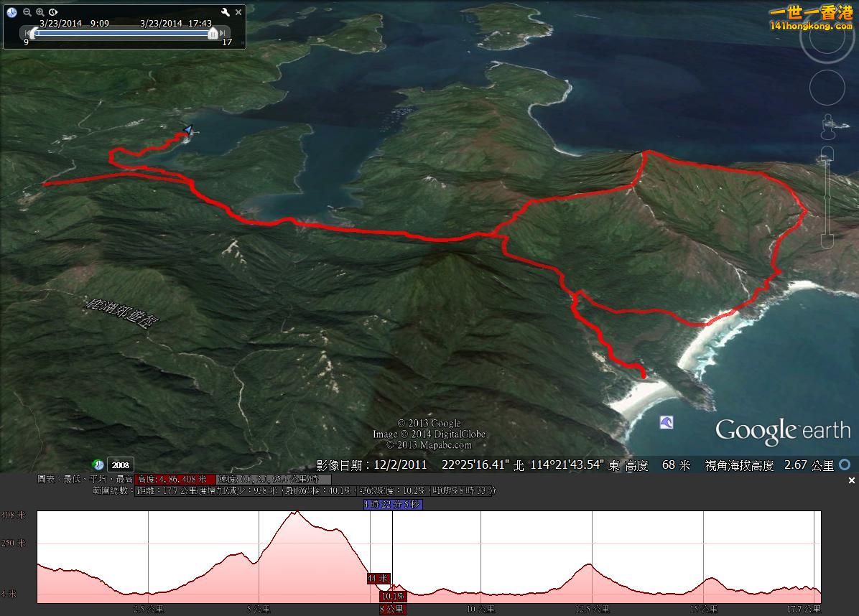
Task: Click the right time slider handle
Action: (x=213, y=33)
